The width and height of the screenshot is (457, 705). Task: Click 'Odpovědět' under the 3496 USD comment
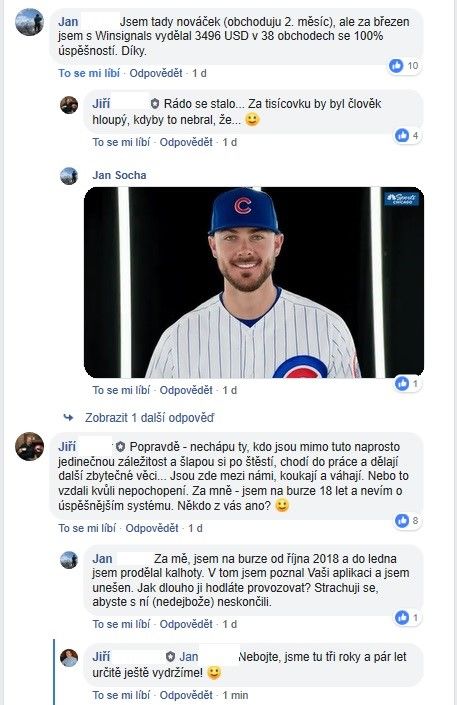tap(156, 73)
